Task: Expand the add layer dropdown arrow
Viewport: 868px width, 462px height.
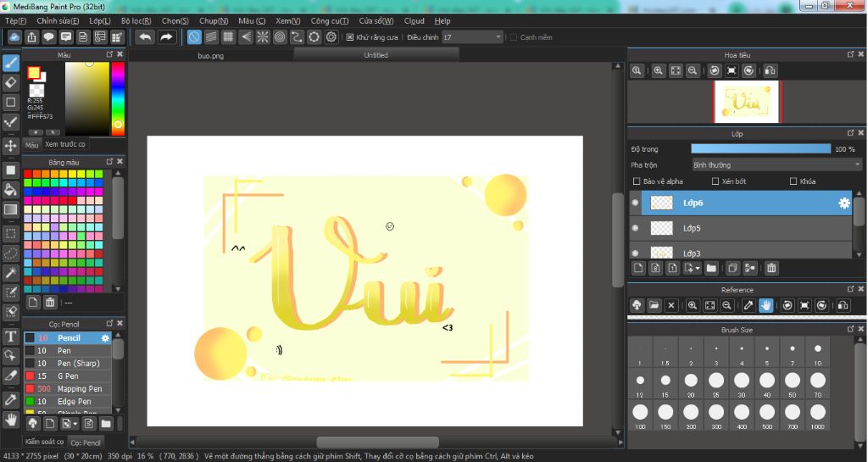Action: click(x=698, y=269)
